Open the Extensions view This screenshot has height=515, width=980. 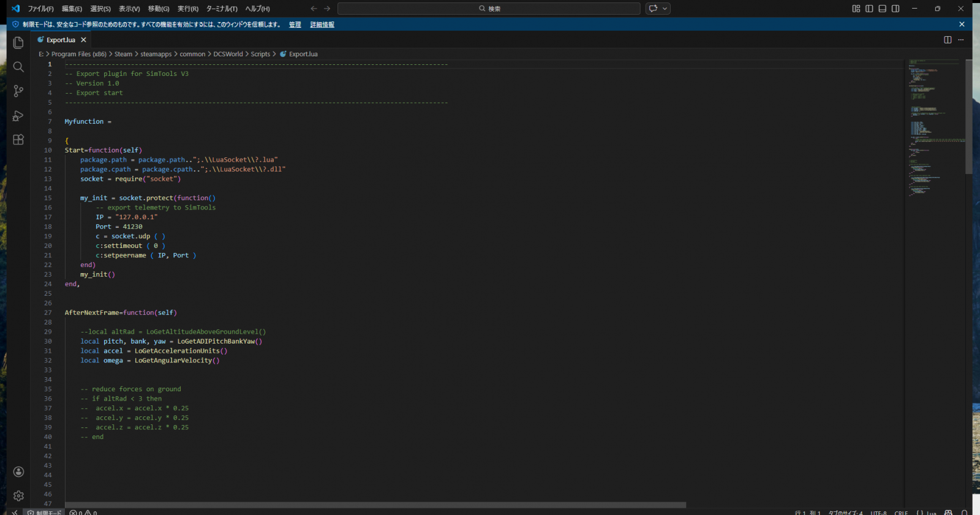point(18,140)
